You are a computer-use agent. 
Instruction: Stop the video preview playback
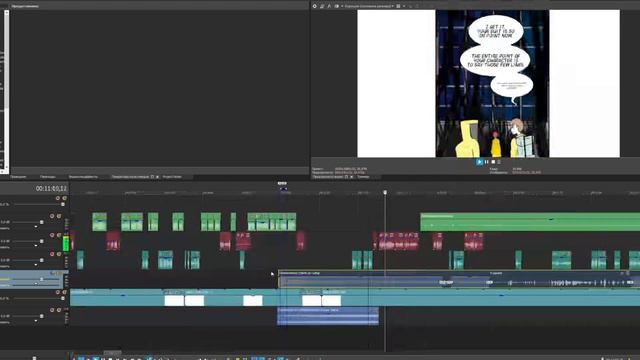point(493,162)
